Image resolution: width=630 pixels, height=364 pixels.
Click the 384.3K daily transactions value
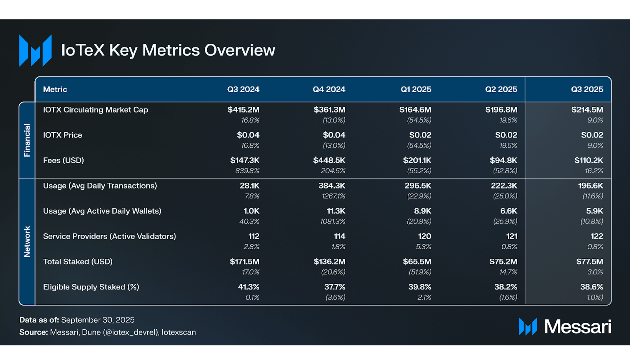click(331, 186)
